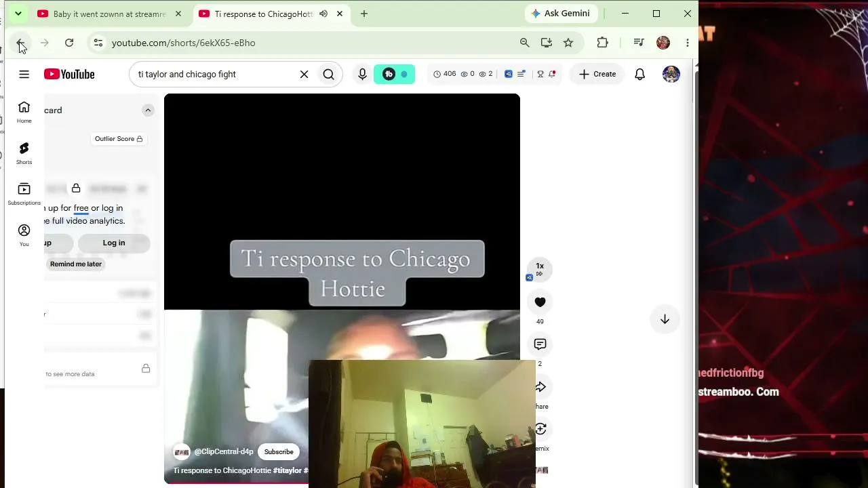Close the 'Ti response to ChicagoHottie' tab

click(340, 14)
